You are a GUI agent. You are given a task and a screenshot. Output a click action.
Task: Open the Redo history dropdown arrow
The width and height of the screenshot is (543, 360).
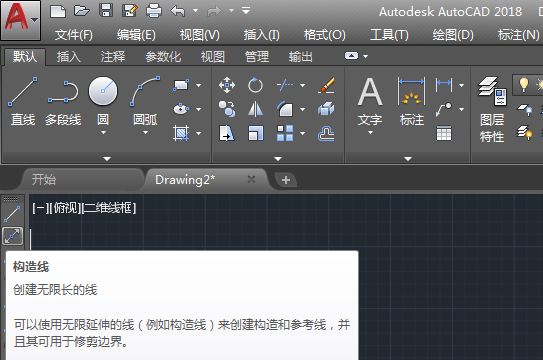[231, 11]
